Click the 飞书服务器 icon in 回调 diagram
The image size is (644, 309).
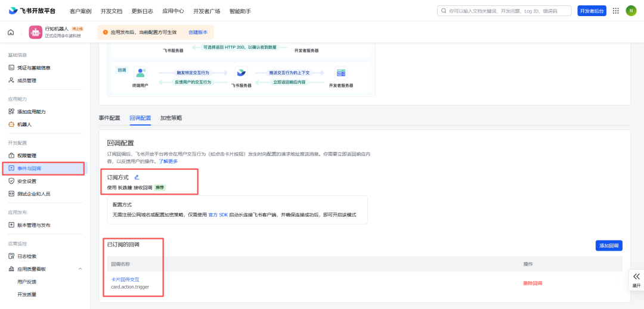(x=241, y=73)
